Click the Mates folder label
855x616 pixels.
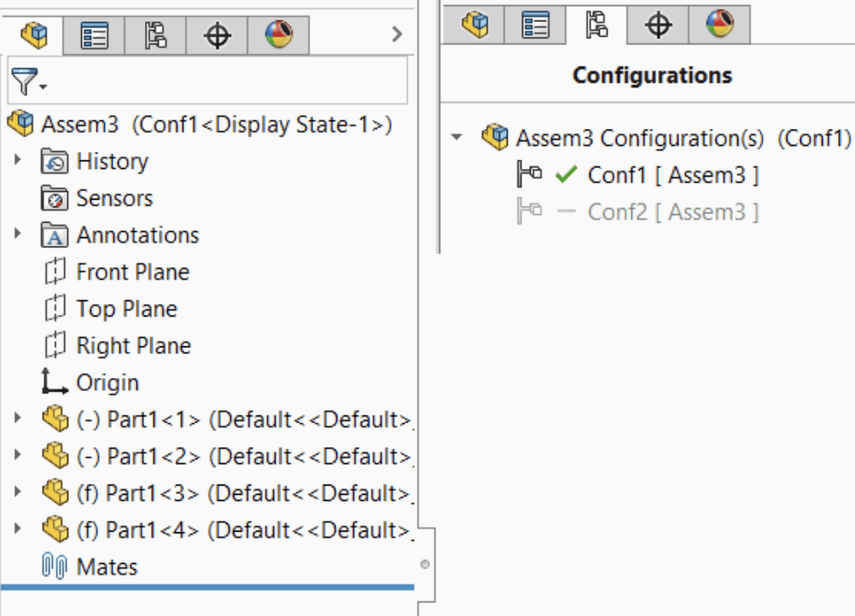coord(107,567)
